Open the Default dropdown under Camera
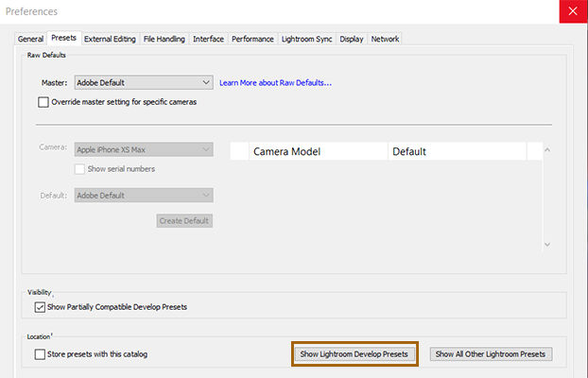 [144, 195]
